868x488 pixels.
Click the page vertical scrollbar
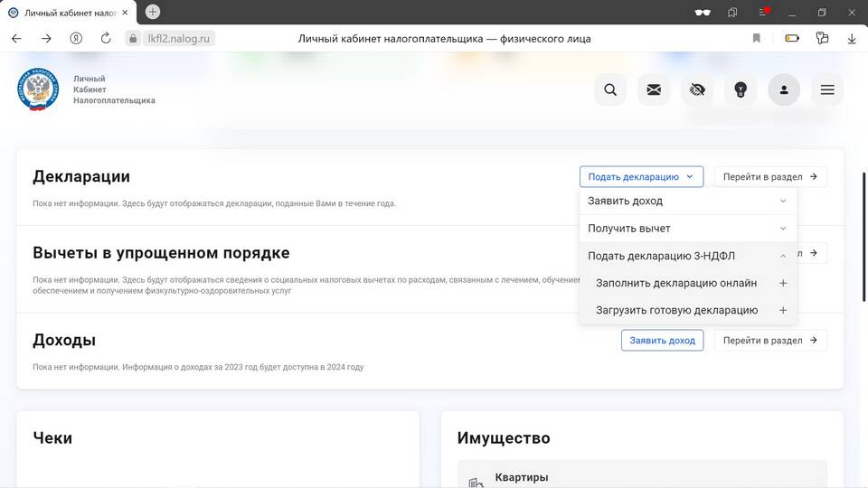tap(864, 237)
